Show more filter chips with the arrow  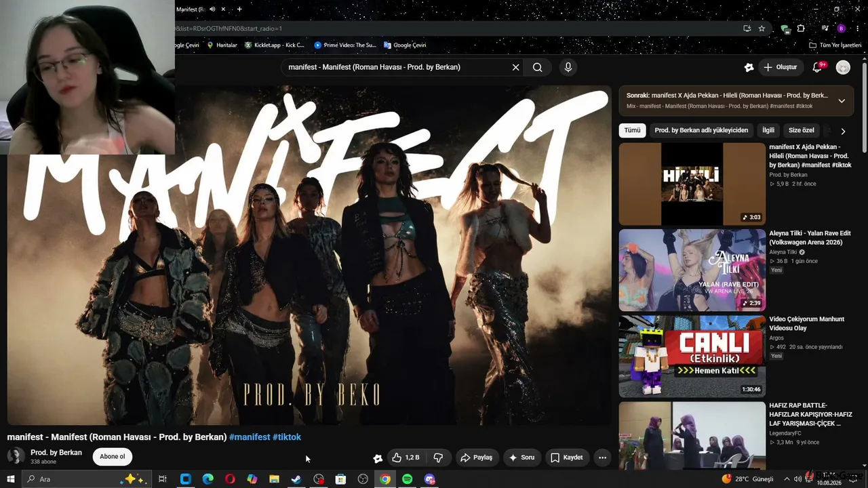tap(843, 131)
